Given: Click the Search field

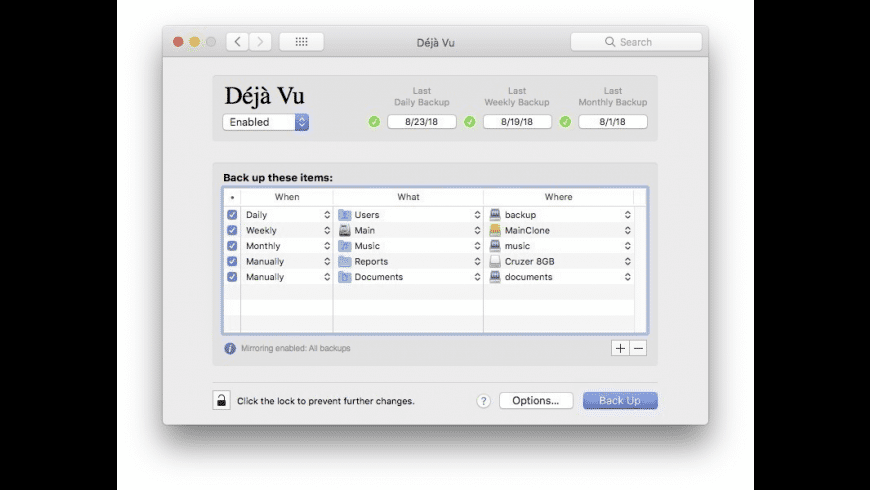Looking at the screenshot, I should 636,42.
